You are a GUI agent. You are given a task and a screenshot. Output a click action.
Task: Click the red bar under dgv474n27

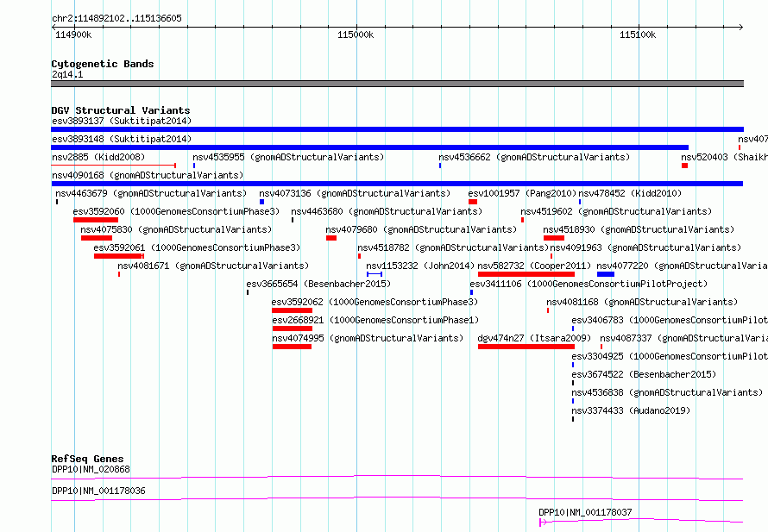(526, 347)
